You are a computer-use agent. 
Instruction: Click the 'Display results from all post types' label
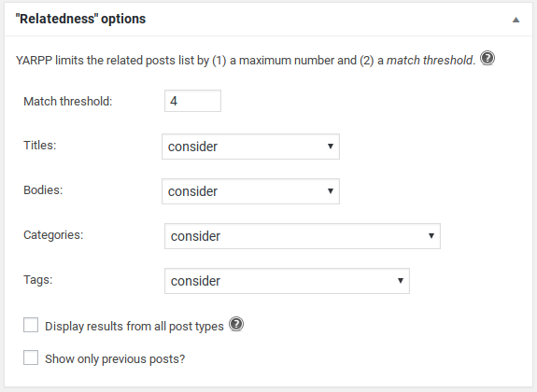(134, 327)
